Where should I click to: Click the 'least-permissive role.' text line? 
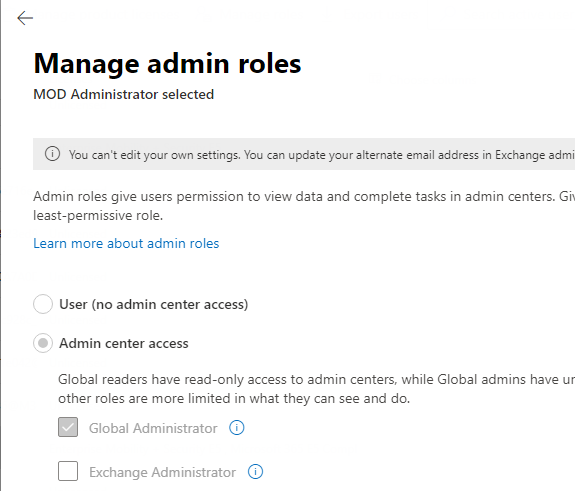[x=98, y=215]
